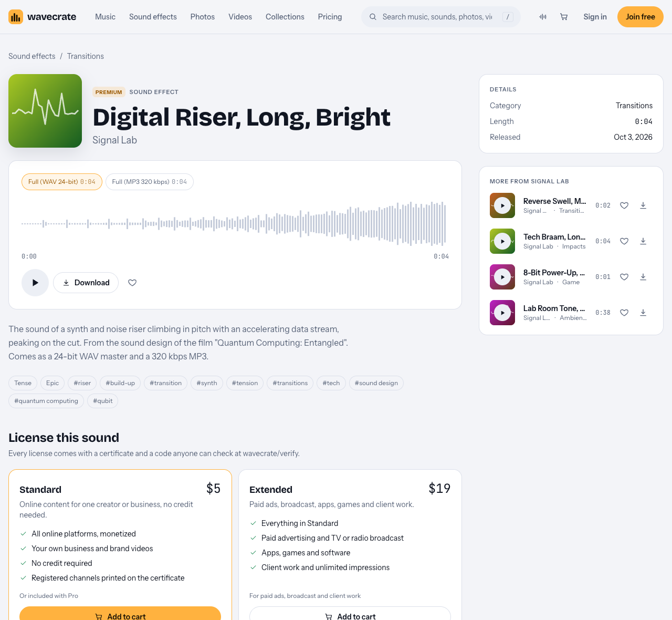Download the Reverse Swell track
The height and width of the screenshot is (620, 672).
[643, 205]
